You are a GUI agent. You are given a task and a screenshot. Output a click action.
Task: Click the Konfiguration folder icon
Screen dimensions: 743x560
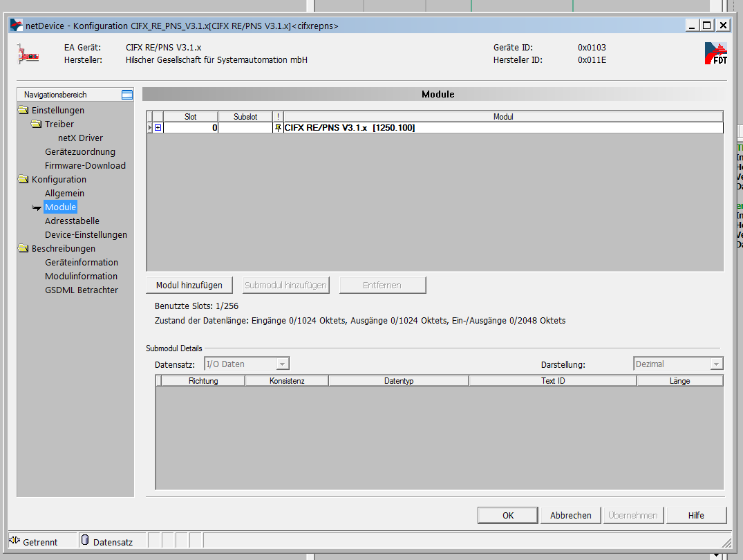click(23, 179)
